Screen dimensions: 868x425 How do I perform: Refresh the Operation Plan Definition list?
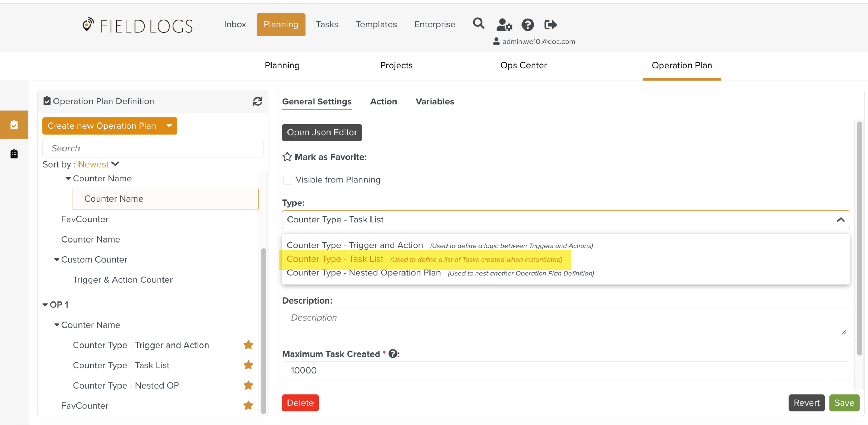pyautogui.click(x=257, y=101)
